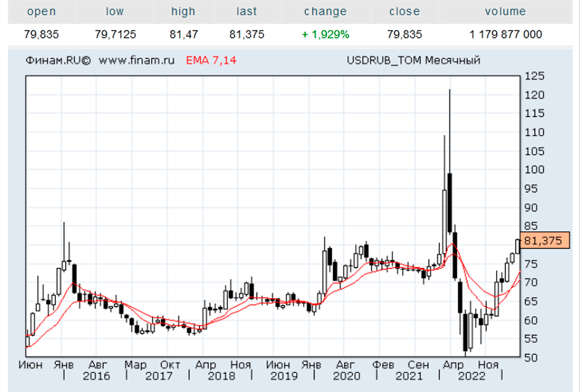
Task: Click the "low" column header
Action: (115, 12)
